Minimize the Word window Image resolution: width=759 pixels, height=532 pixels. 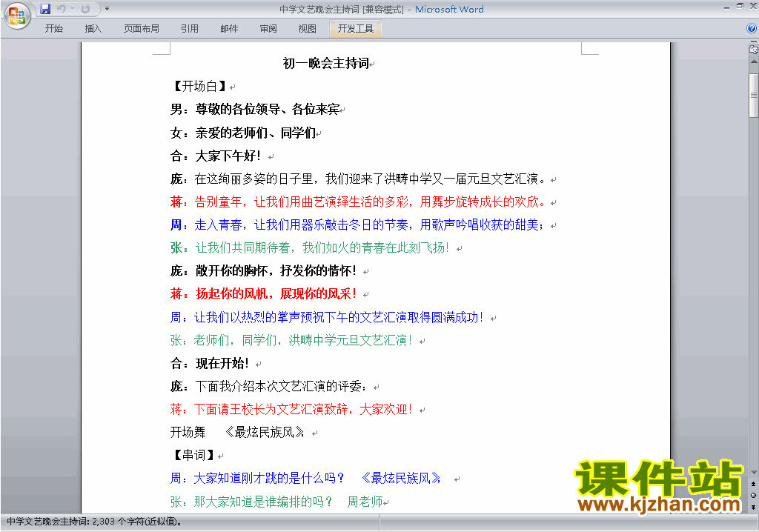(726, 7)
